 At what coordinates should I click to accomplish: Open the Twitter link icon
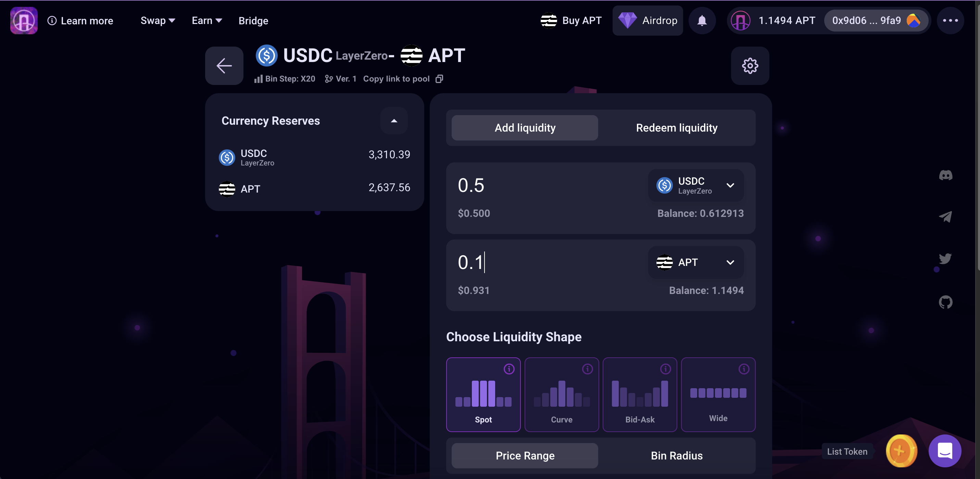945,259
